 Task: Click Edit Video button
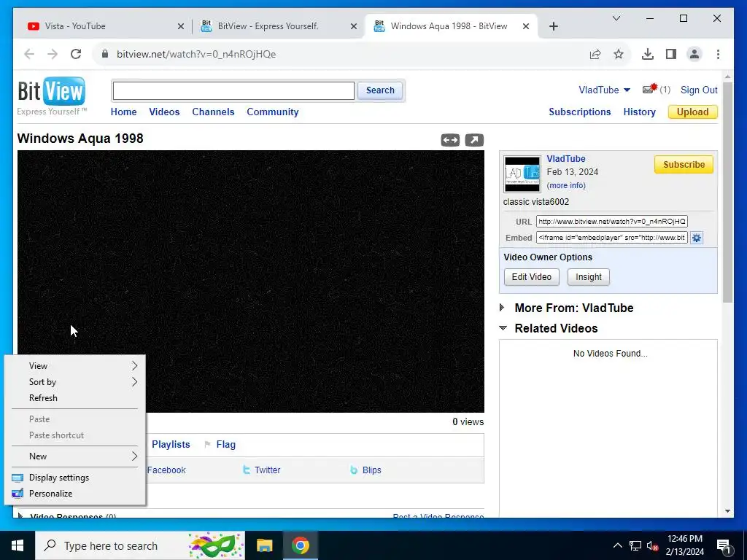tap(532, 277)
